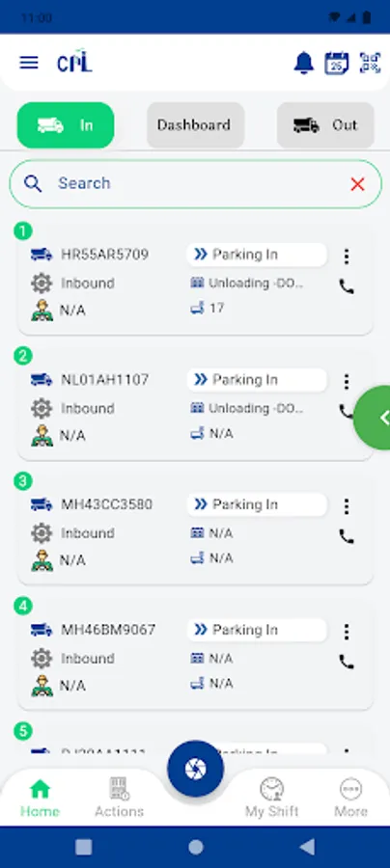390x868 pixels.
Task: Tap Android home circle button
Action: pos(196,847)
